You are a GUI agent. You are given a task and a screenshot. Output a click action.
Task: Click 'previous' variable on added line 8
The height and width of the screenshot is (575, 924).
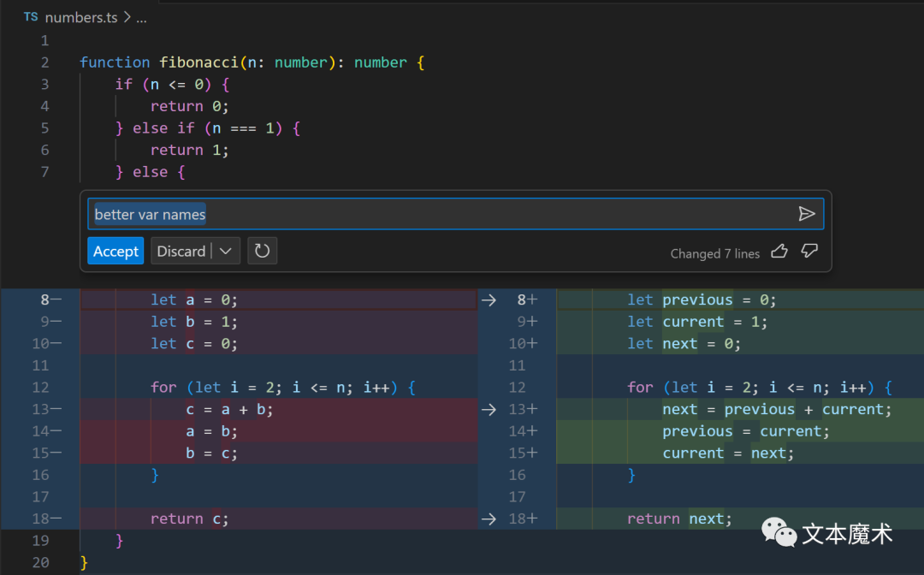[x=697, y=299]
